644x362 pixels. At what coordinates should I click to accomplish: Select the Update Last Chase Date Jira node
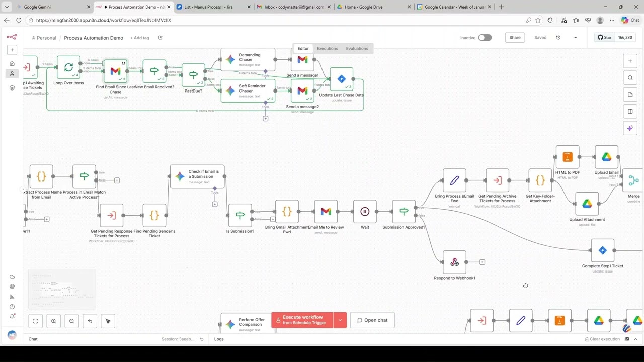click(x=341, y=79)
